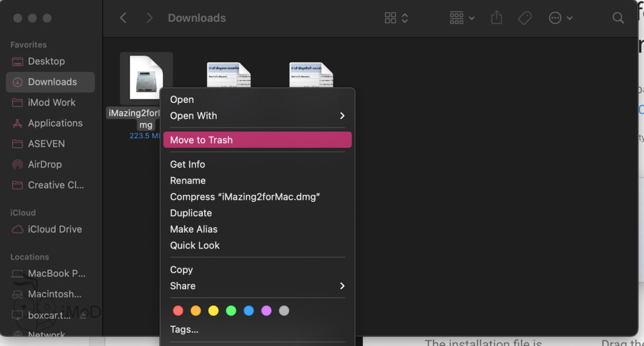The width and height of the screenshot is (644, 346).
Task: Open the More actions ellipsis dropdown
Action: (x=560, y=18)
